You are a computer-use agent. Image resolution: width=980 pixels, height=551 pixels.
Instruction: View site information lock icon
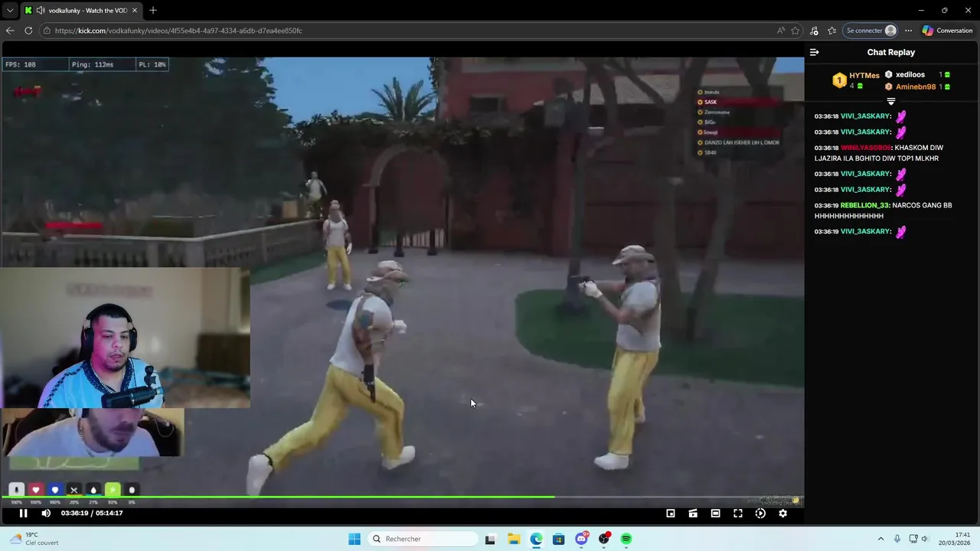[x=47, y=31]
